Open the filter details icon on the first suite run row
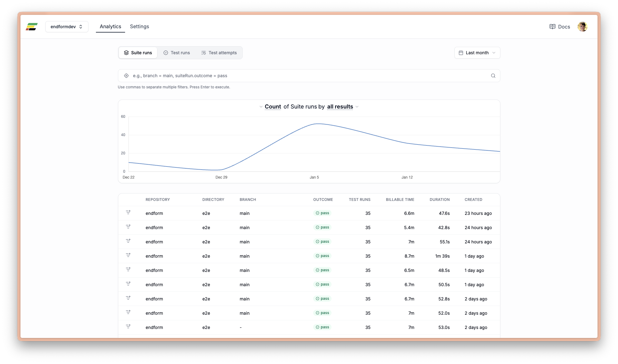This screenshot has width=618, height=364. pos(128,213)
